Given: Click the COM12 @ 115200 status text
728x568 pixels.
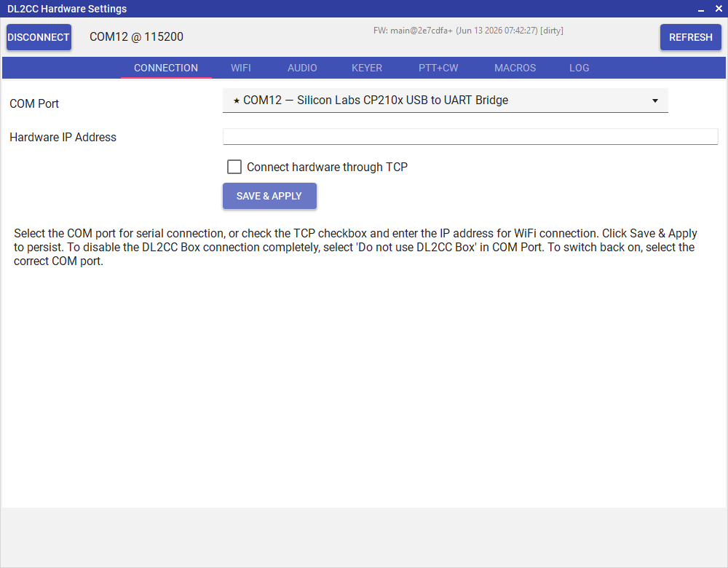Looking at the screenshot, I should tap(137, 36).
